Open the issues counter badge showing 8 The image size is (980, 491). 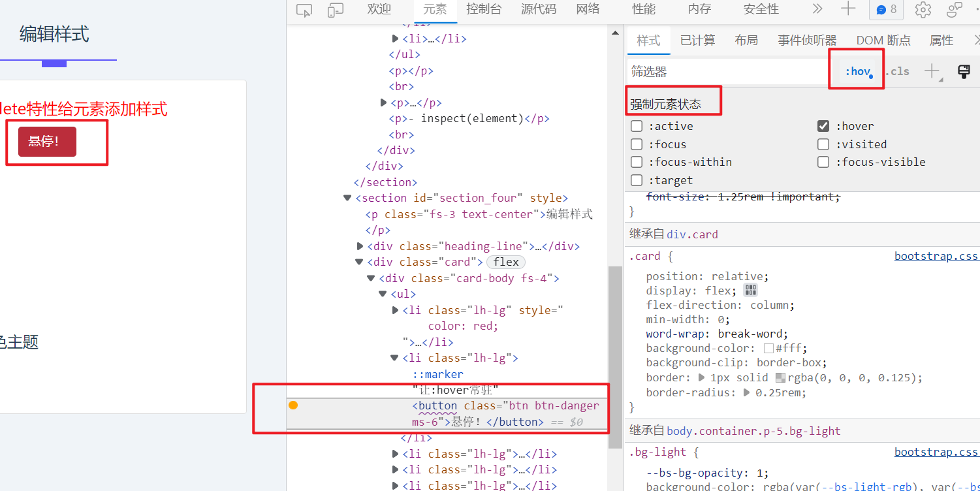coord(886,10)
